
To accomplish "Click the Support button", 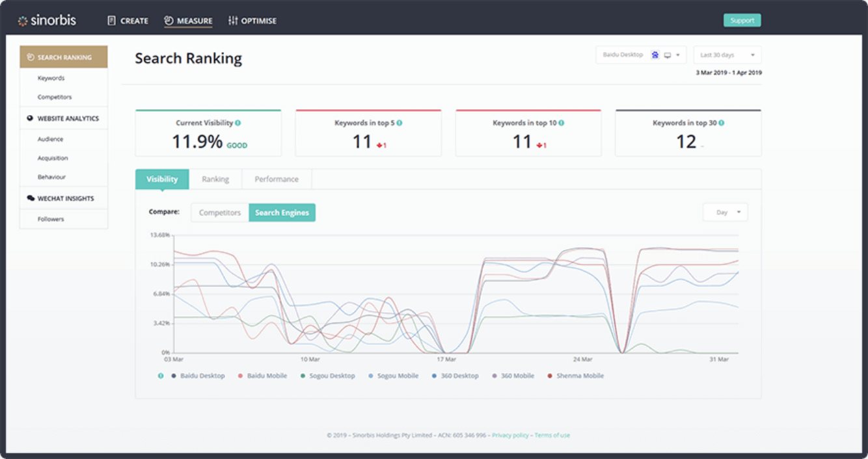I will coord(742,20).
